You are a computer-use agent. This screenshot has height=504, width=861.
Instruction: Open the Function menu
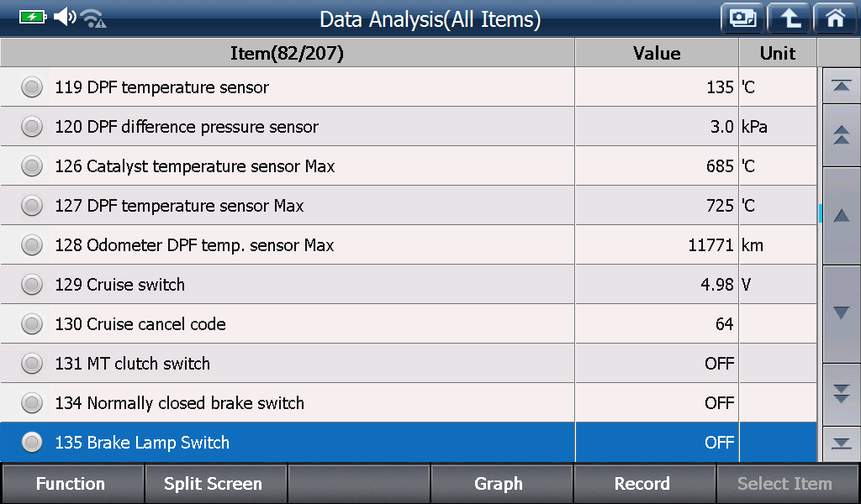pos(71,484)
